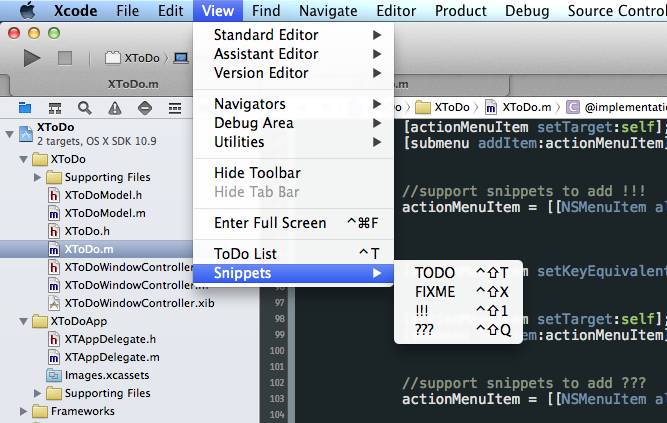Viewport: 667px width, 423px height.
Task: Open the Debug navigator icon
Action: point(175,108)
